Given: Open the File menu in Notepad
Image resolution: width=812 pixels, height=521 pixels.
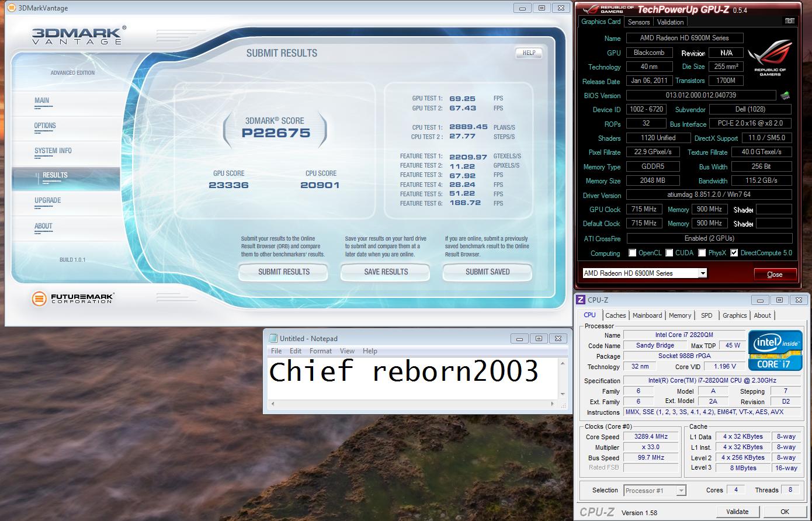Looking at the screenshot, I should [x=276, y=351].
